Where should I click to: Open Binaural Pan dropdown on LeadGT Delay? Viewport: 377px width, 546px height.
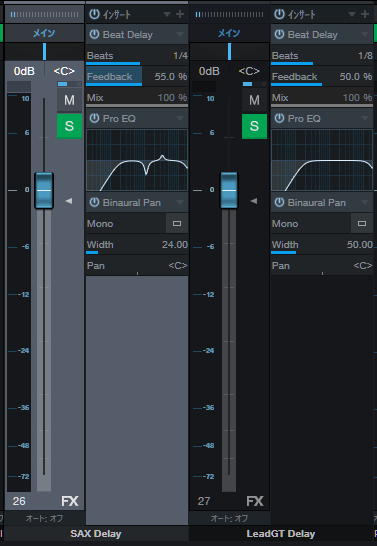click(365, 202)
